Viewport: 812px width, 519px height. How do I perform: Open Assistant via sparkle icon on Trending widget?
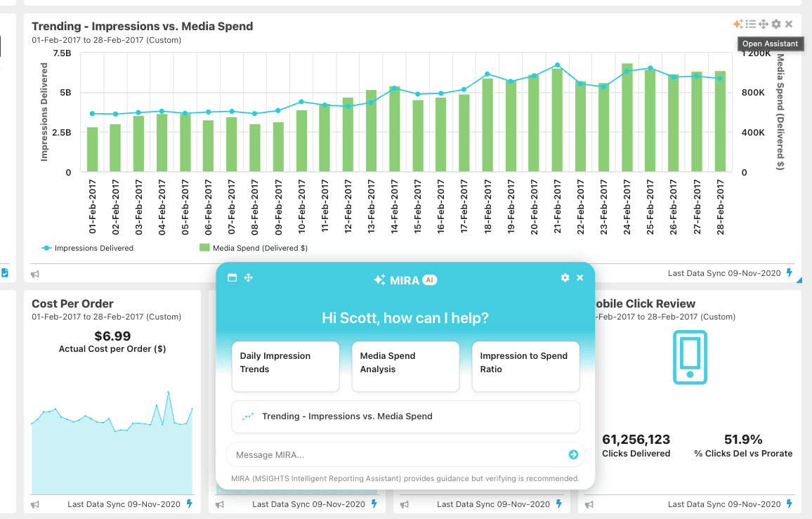tap(737, 23)
